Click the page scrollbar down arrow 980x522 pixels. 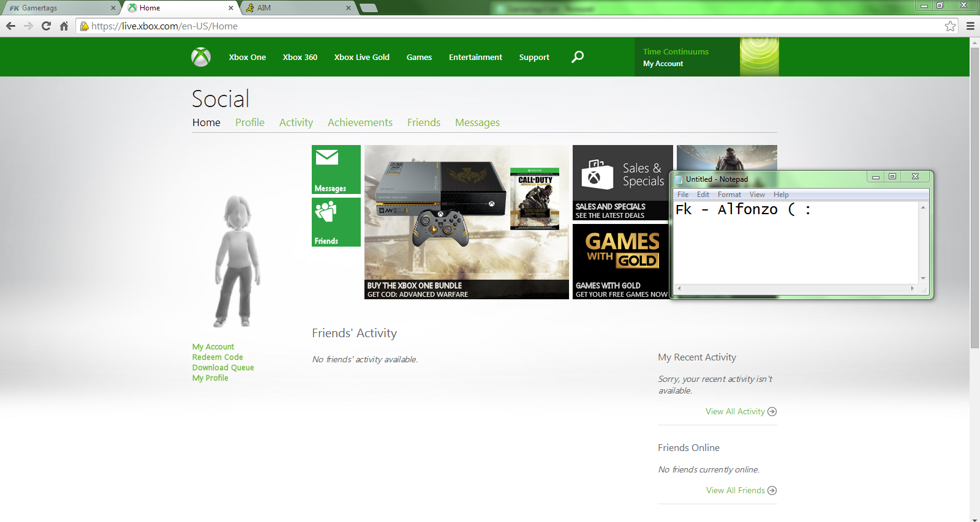pyautogui.click(x=974, y=519)
